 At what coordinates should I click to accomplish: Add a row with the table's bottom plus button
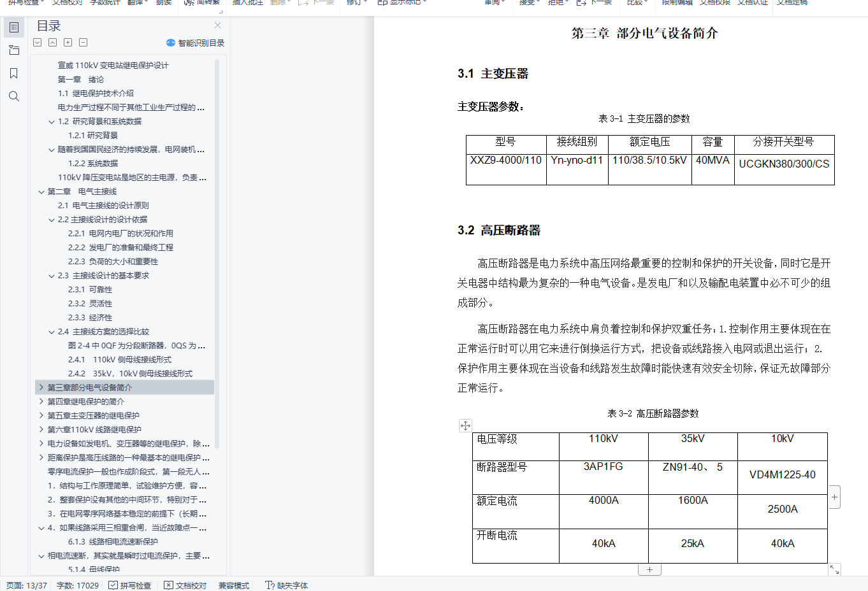(649, 570)
